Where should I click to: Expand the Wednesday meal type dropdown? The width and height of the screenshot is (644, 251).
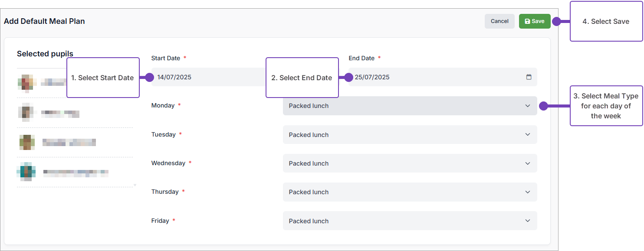tap(409, 163)
